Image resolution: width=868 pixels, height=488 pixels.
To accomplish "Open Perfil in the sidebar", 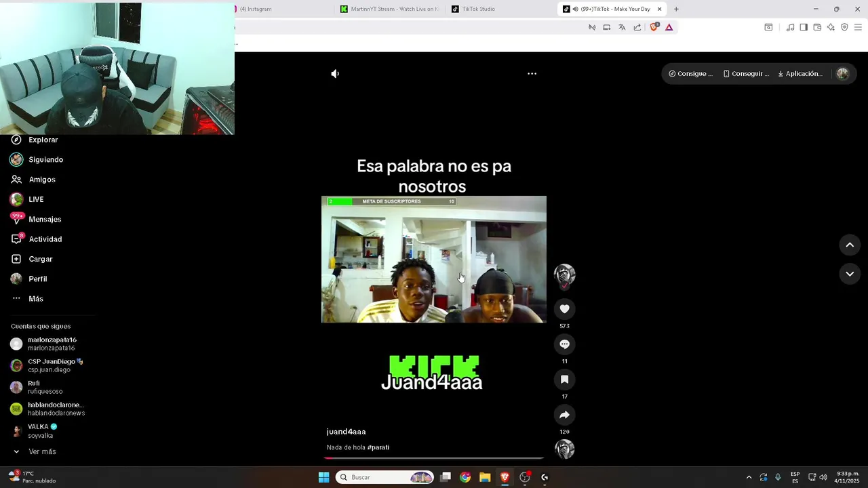I will pyautogui.click(x=29, y=279).
